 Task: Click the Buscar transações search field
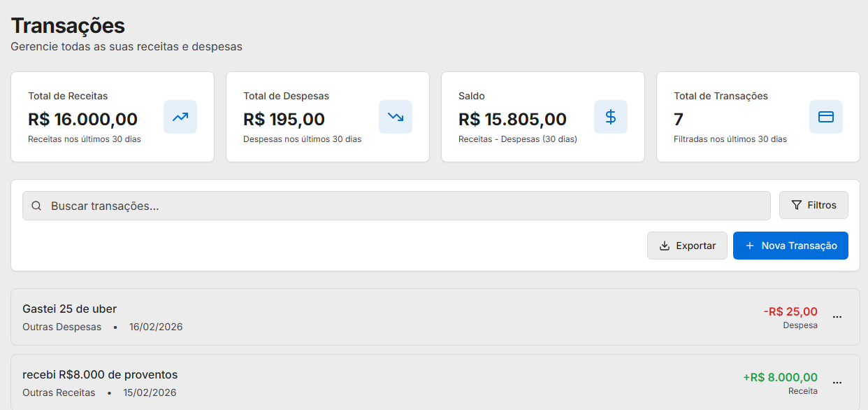coord(280,205)
